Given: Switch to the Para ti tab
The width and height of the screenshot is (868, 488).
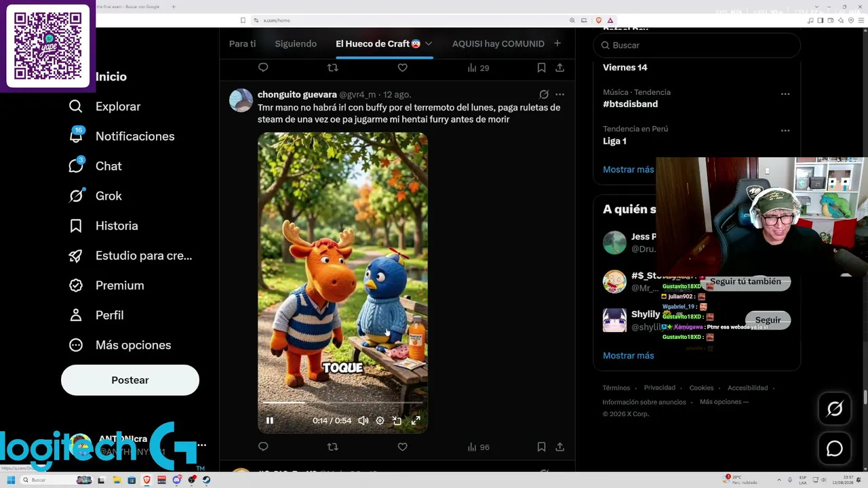Looking at the screenshot, I should pyautogui.click(x=243, y=43).
